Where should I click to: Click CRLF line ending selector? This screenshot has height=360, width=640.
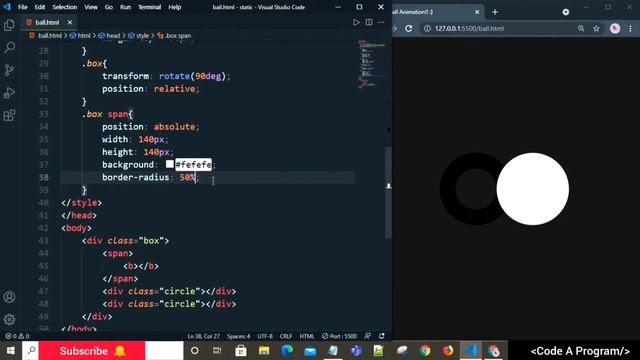pyautogui.click(x=286, y=336)
